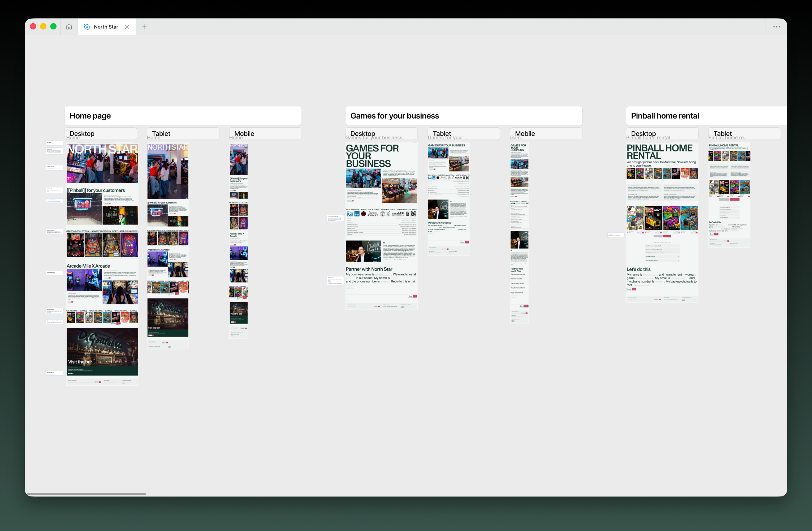Select the Pinball home rental section title
This screenshot has height=531, width=812.
point(665,116)
